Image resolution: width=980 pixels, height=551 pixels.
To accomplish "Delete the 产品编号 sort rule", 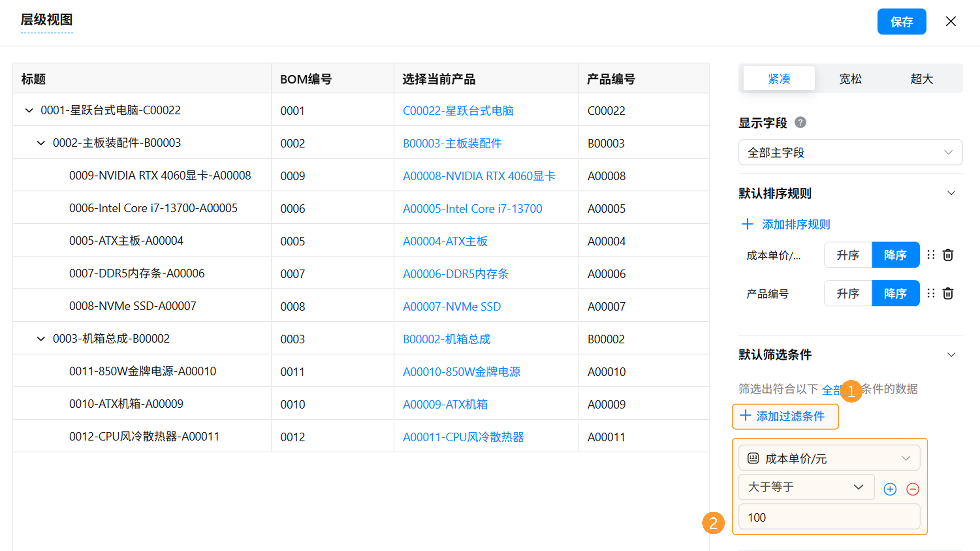I will pyautogui.click(x=948, y=293).
